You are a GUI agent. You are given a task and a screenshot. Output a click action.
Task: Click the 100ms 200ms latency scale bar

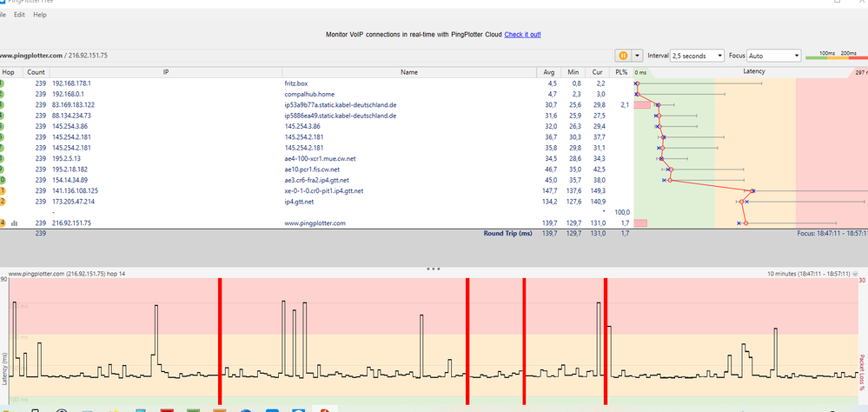(836, 56)
